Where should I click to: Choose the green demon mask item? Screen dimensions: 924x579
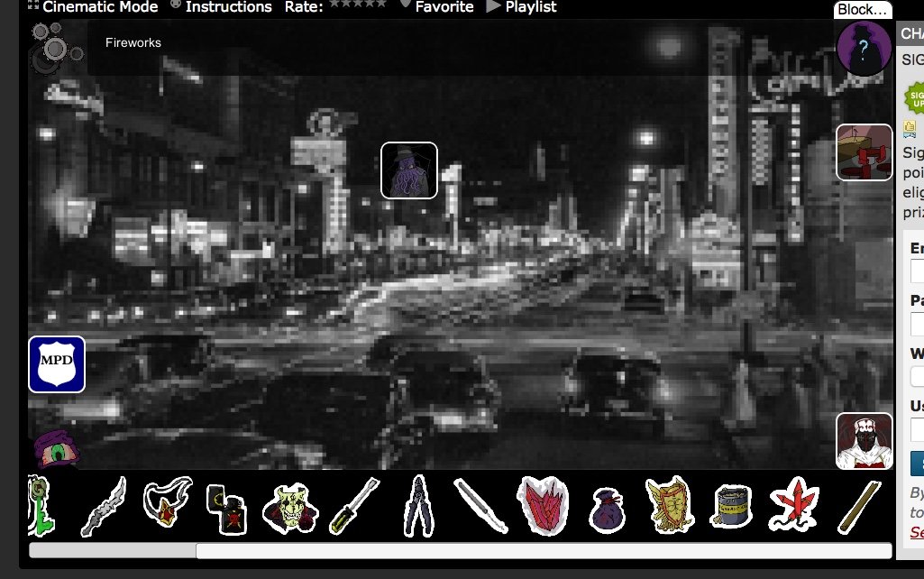(x=290, y=508)
